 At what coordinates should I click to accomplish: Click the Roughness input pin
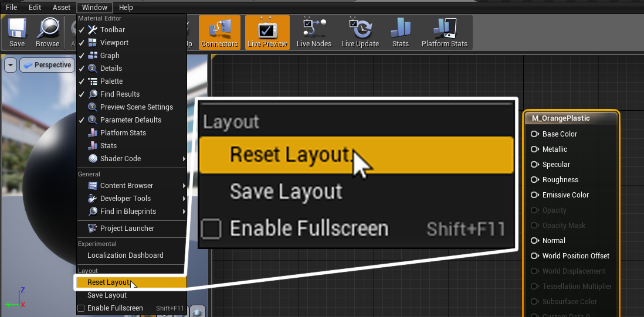pyautogui.click(x=534, y=180)
